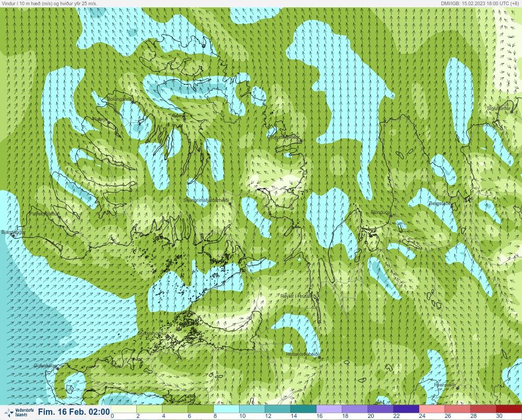This screenshot has width=522, height=420.
Task: Select the Patreksfjörður station marker
Action: [x=60, y=217]
